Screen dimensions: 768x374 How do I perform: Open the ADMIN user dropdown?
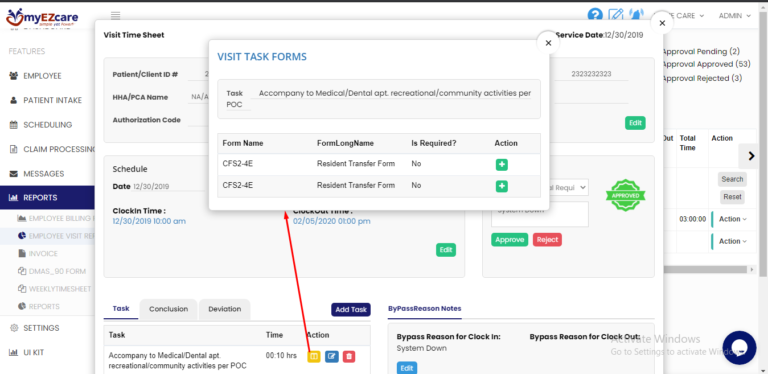(735, 16)
